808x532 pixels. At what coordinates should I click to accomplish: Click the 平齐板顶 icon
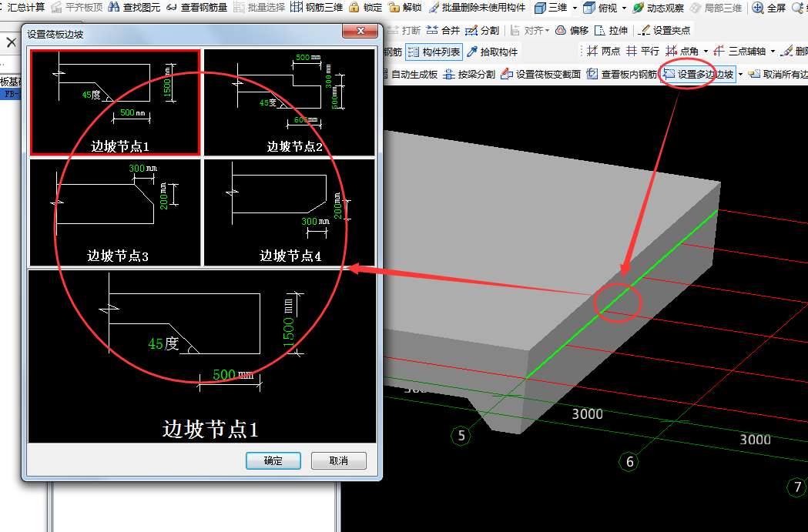tap(57, 7)
